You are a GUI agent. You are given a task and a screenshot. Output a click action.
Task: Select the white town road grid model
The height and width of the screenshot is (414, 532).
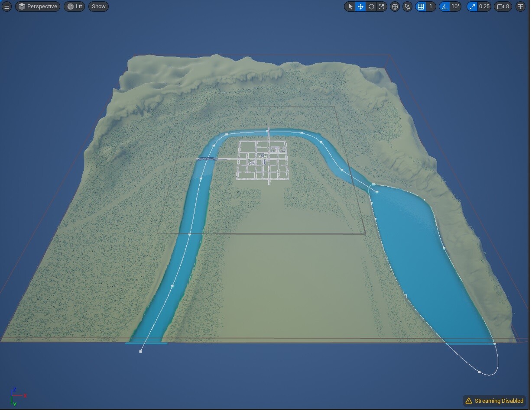tap(263, 161)
